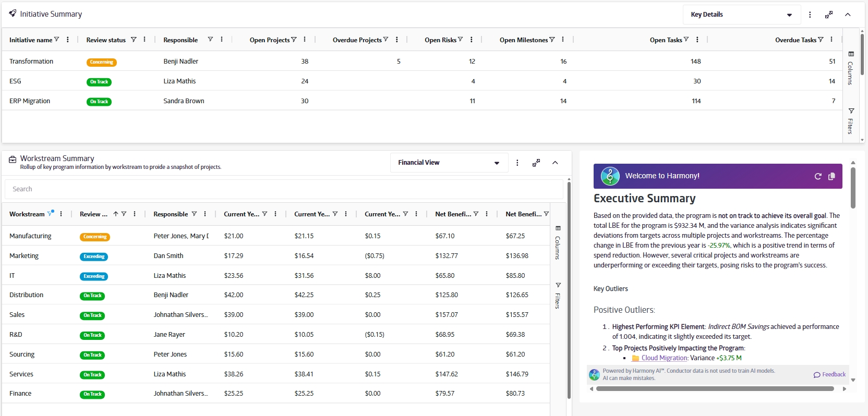Viewport: 868px width, 416px height.
Task: Filter the Responsible column in Workstream Summary
Action: pos(194,214)
